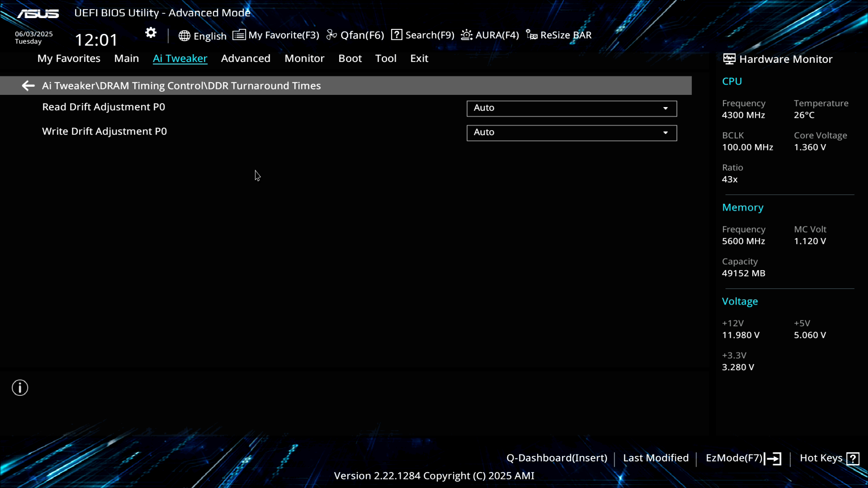Image resolution: width=868 pixels, height=488 pixels.
Task: Switch to the Monitor tab
Action: pos(304,58)
